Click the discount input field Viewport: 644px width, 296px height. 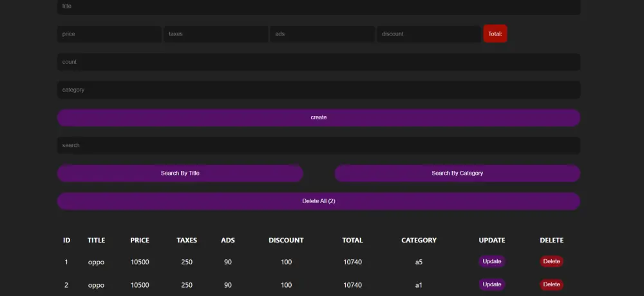pyautogui.click(x=429, y=34)
